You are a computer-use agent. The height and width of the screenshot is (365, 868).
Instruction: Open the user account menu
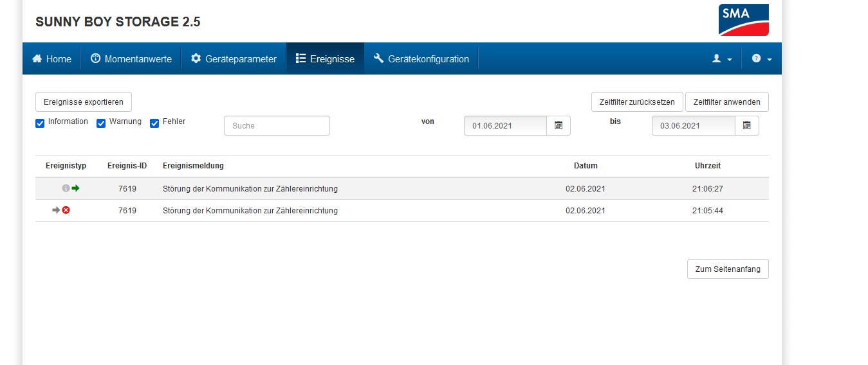pyautogui.click(x=722, y=58)
